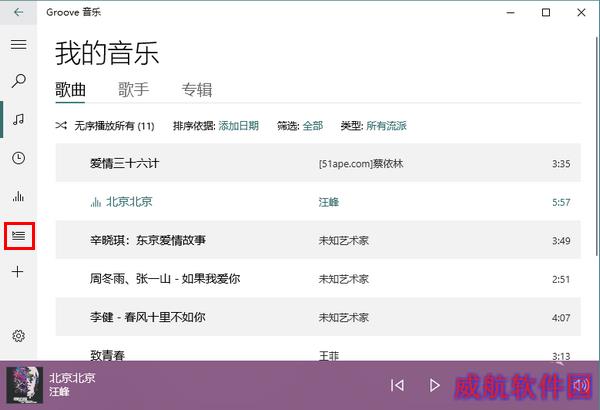The image size is (600, 410).
Task: Click the shuffle icon beside 无序播放所有
Action: point(61,125)
